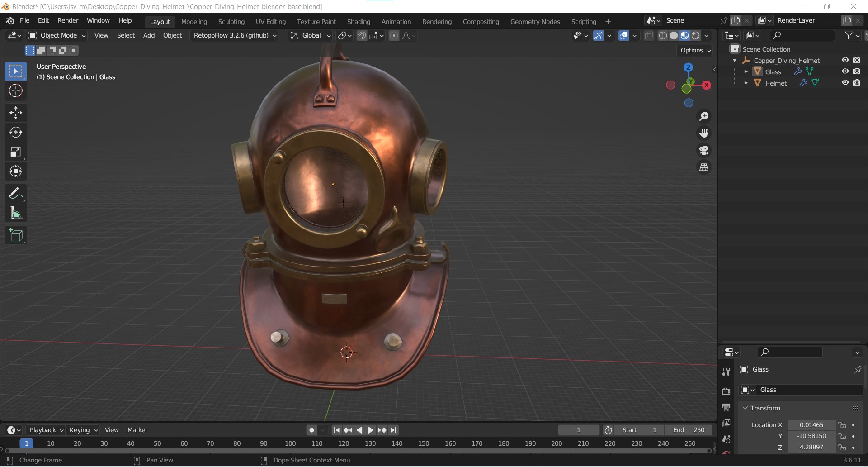Open the Edit menu

(x=43, y=20)
